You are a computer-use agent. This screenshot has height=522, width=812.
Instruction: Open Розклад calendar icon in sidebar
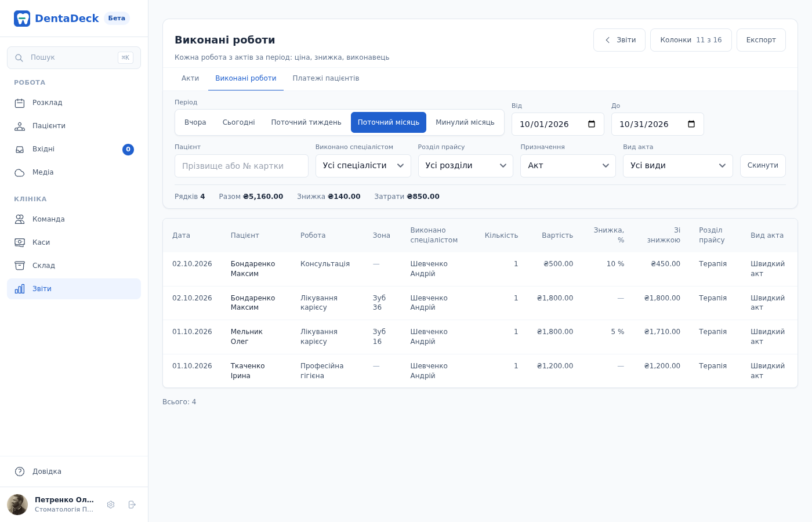point(20,103)
